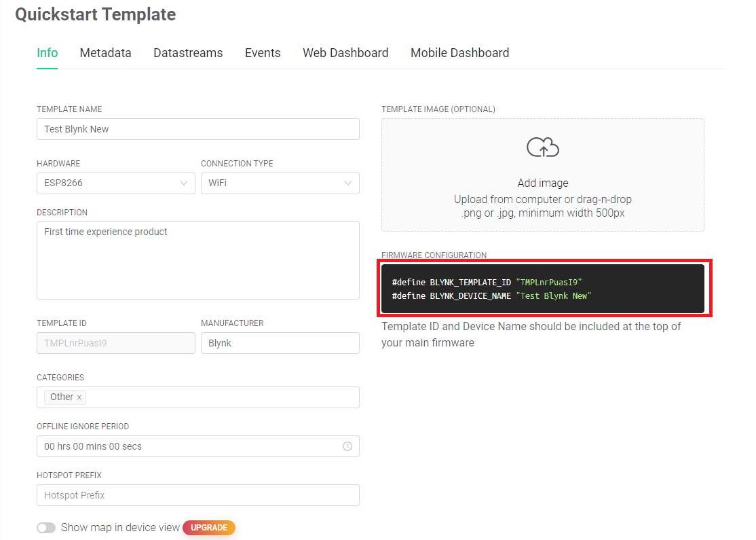The image size is (756, 540).
Task: Open the Events tab
Action: [263, 52]
